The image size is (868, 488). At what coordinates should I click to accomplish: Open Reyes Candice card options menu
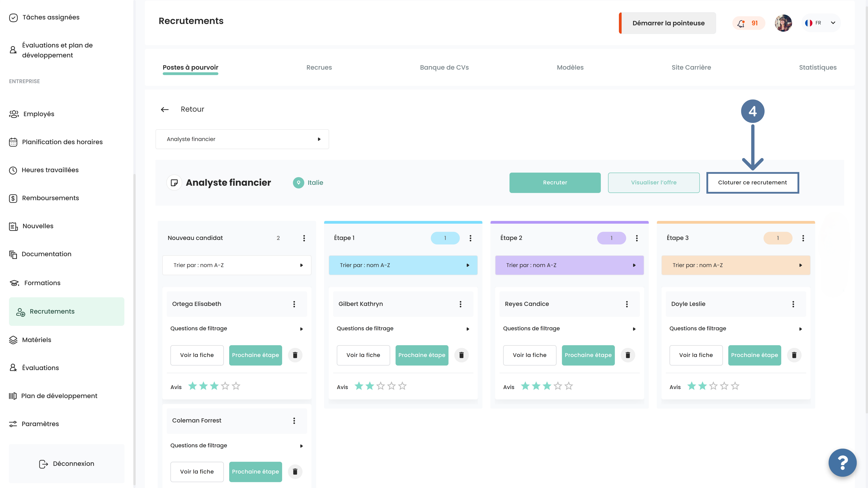pos(627,304)
